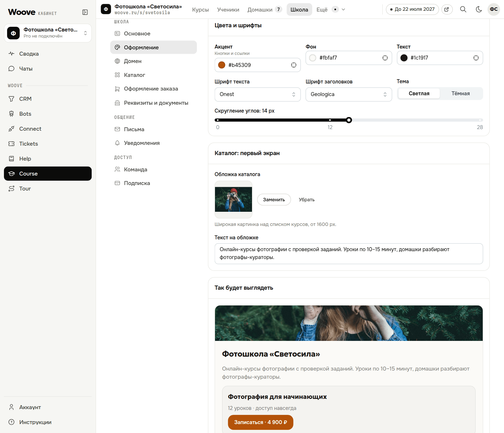504x433 pixels.
Task: Open Сводка in the sidebar
Action: 48,54
